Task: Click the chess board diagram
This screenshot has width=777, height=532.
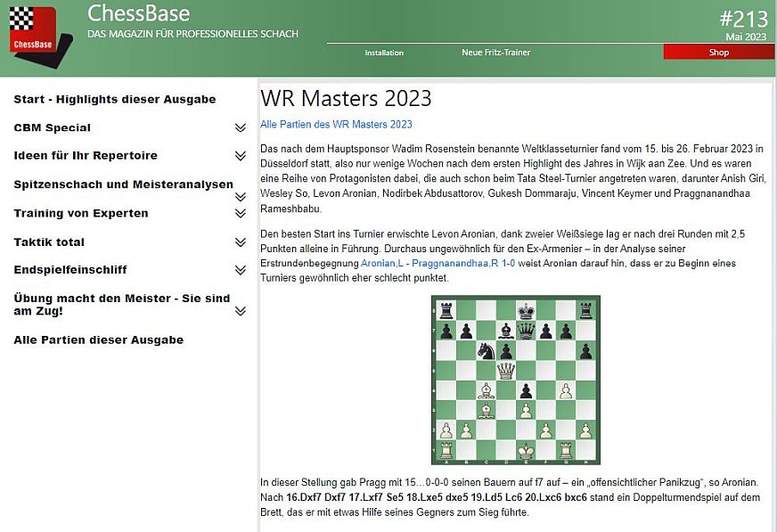Action: tap(515, 380)
